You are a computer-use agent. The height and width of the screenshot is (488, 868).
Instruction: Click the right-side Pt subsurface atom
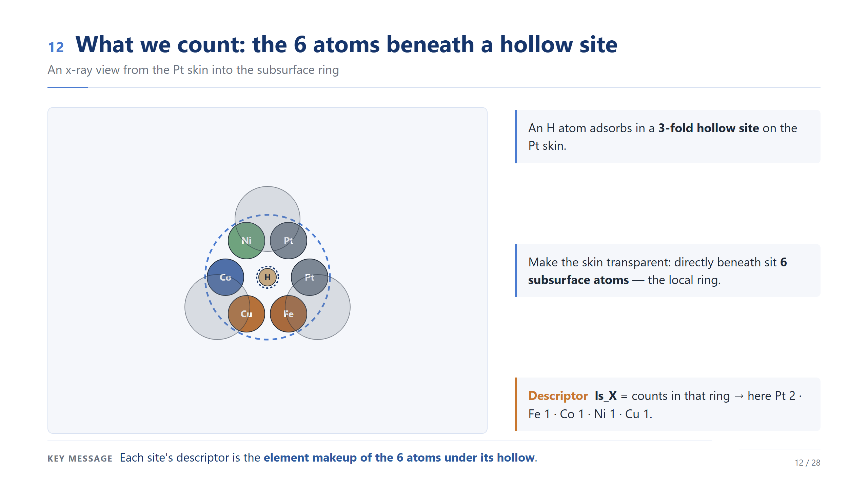click(310, 277)
